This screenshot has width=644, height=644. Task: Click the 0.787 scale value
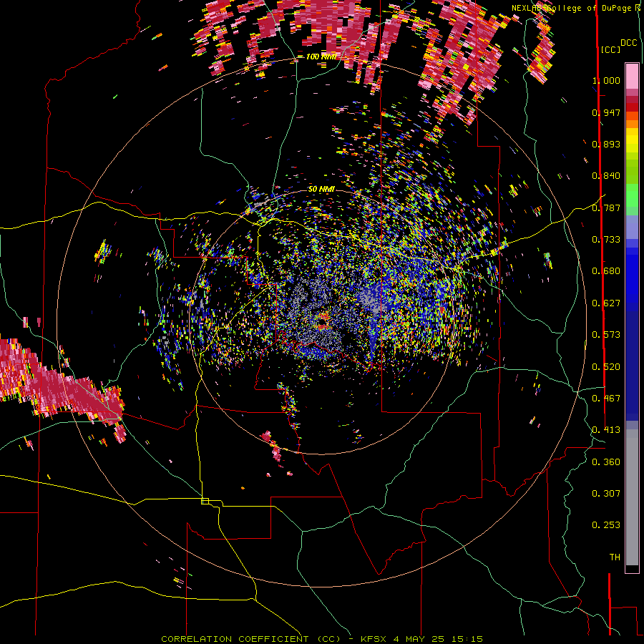coord(606,208)
